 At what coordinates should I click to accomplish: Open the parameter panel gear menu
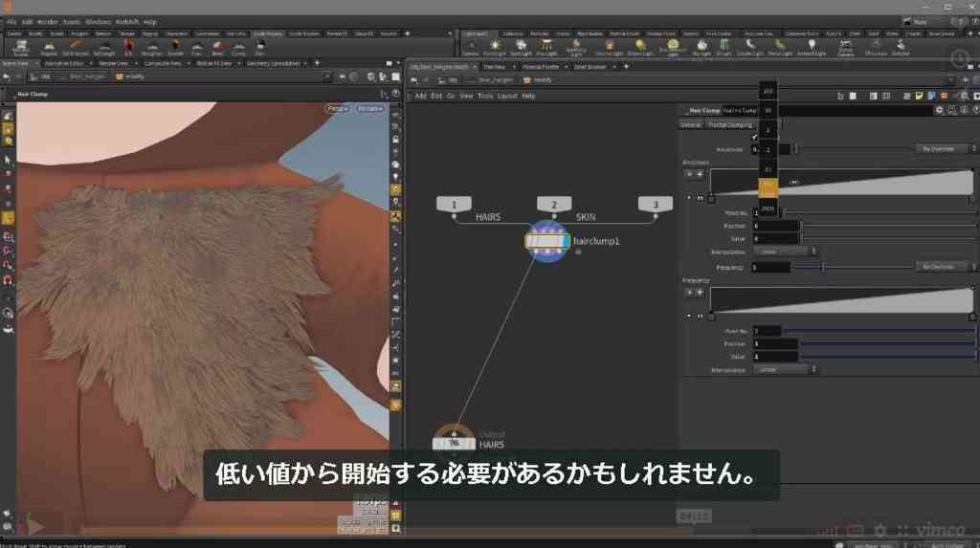coord(939,110)
